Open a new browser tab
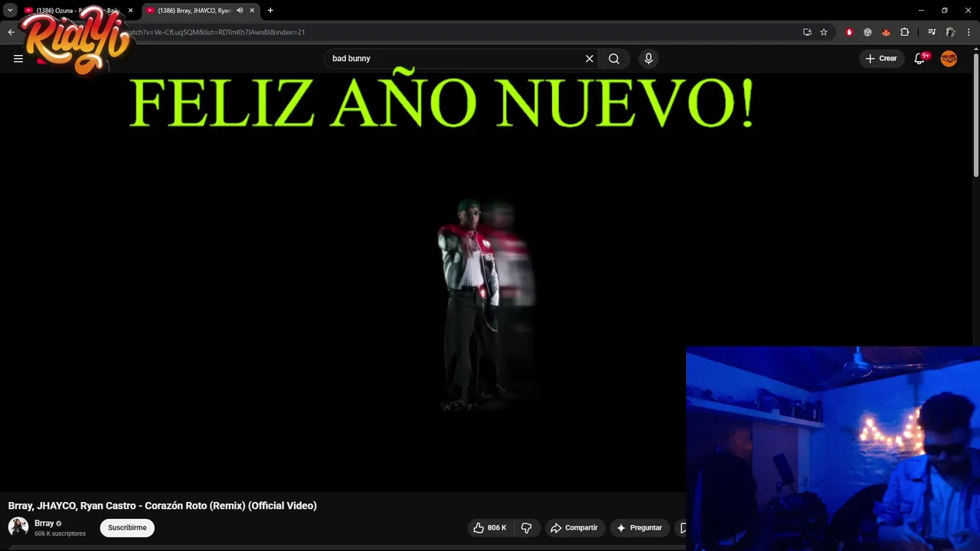This screenshot has width=980, height=551. pyautogui.click(x=270, y=11)
